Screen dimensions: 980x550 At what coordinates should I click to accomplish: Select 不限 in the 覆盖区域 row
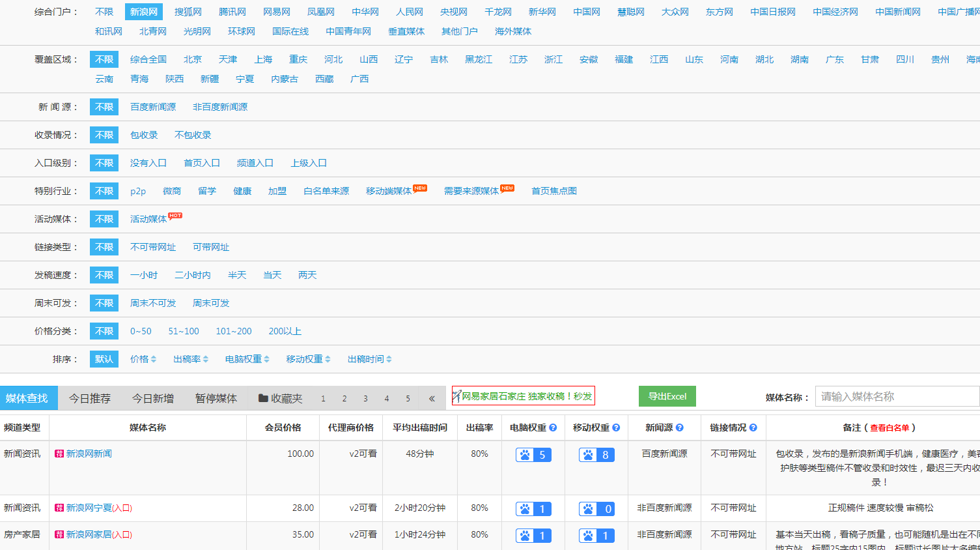(x=104, y=59)
